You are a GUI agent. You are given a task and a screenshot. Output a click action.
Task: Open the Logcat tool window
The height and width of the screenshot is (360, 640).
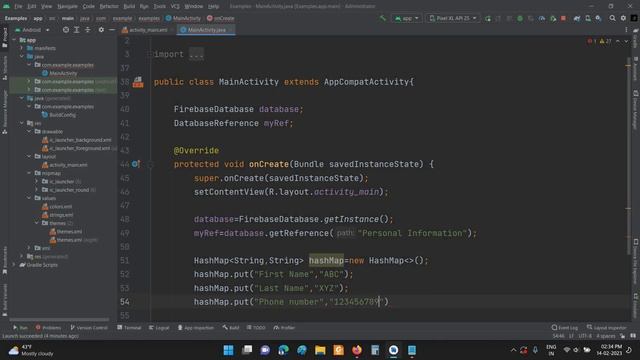[x=159, y=327]
